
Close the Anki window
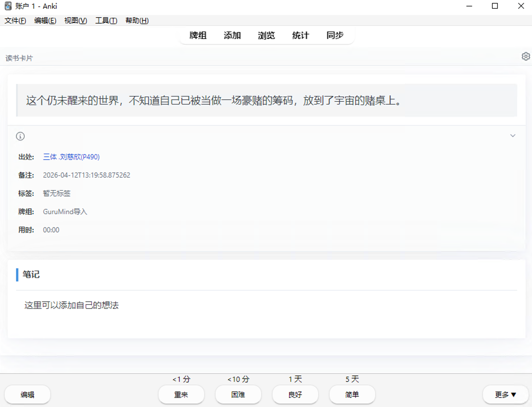coord(521,6)
